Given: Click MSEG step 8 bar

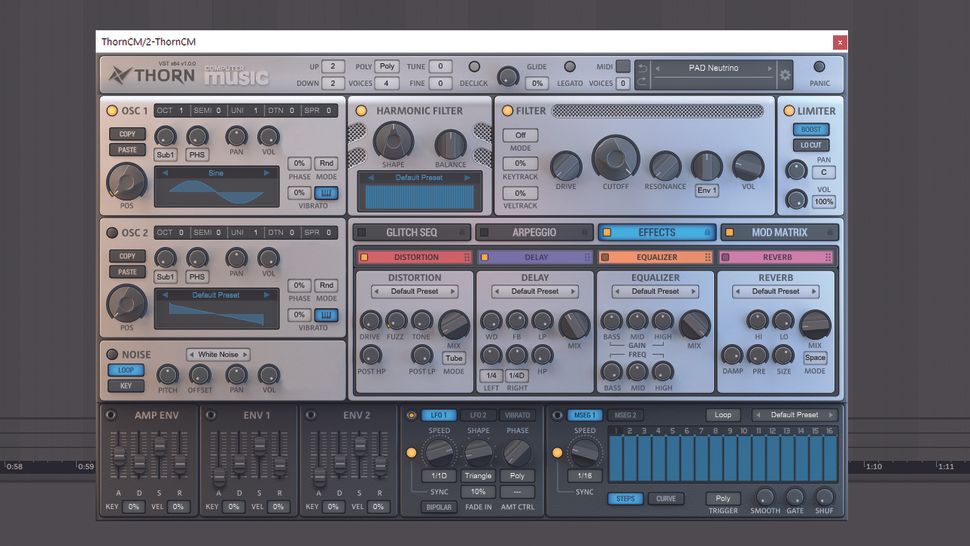Looking at the screenshot, I should (x=715, y=458).
